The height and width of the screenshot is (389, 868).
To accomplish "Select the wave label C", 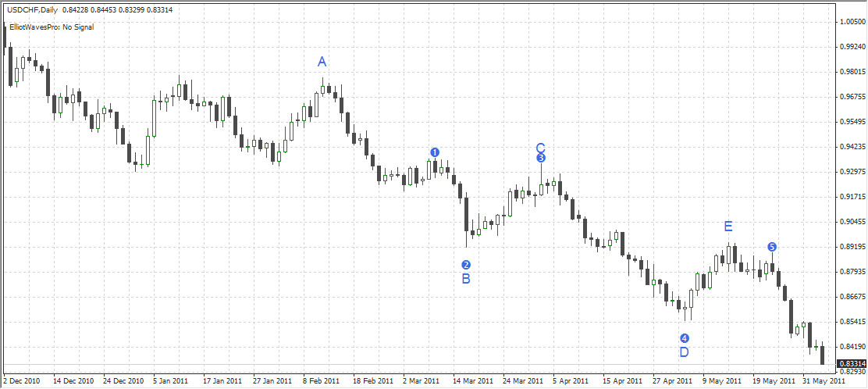I will 540,147.
